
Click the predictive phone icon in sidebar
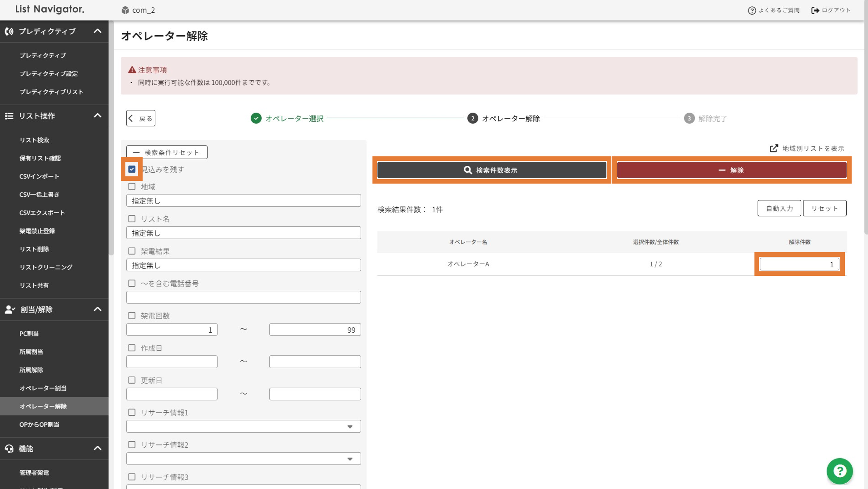click(x=9, y=31)
